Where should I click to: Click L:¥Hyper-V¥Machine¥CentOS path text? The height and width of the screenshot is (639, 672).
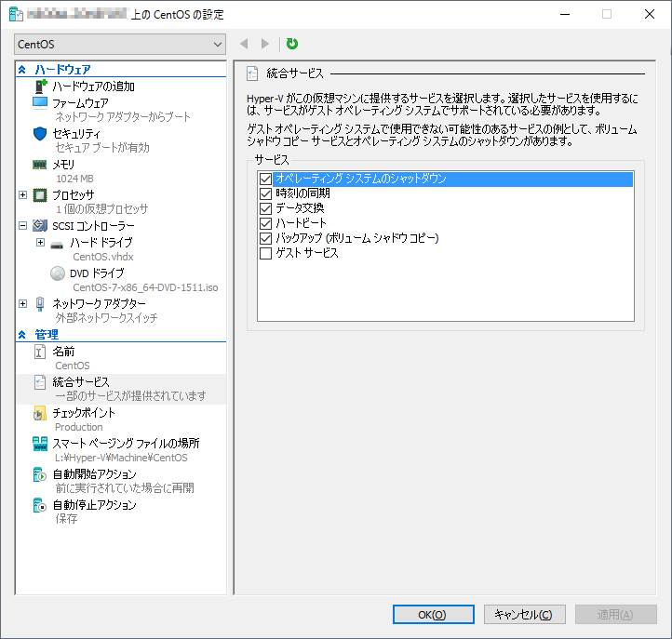pos(121,458)
